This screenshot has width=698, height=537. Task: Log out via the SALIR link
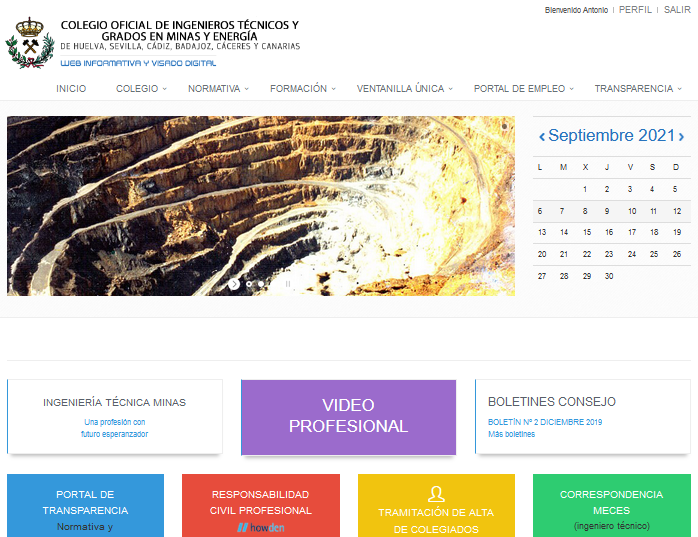point(677,9)
